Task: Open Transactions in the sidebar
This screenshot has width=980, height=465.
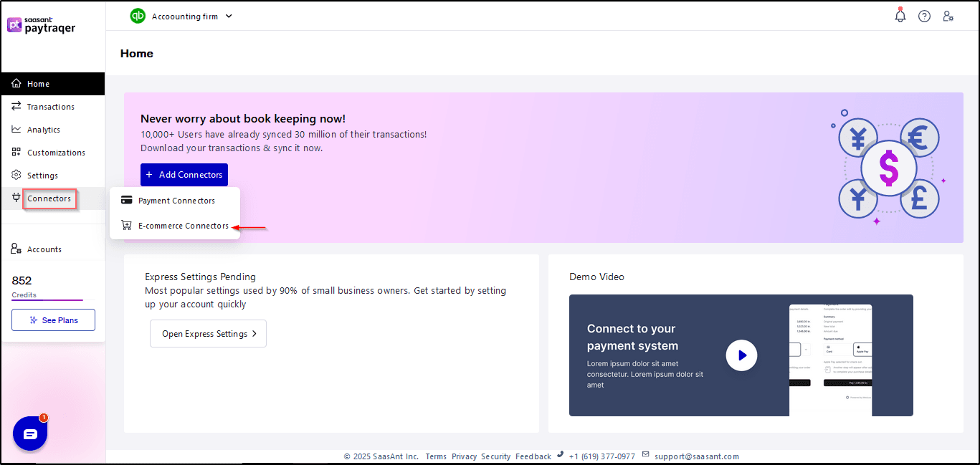Action: pos(50,107)
